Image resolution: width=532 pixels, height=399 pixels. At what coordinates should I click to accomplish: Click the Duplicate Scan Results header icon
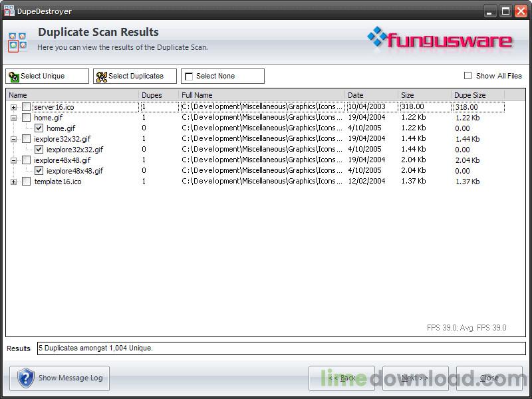pyautogui.click(x=17, y=43)
